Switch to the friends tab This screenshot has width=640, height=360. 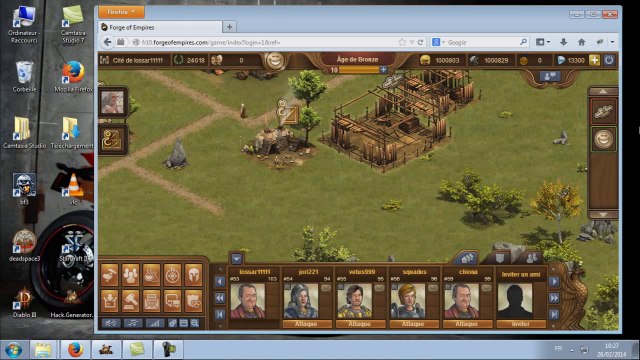pos(531,258)
